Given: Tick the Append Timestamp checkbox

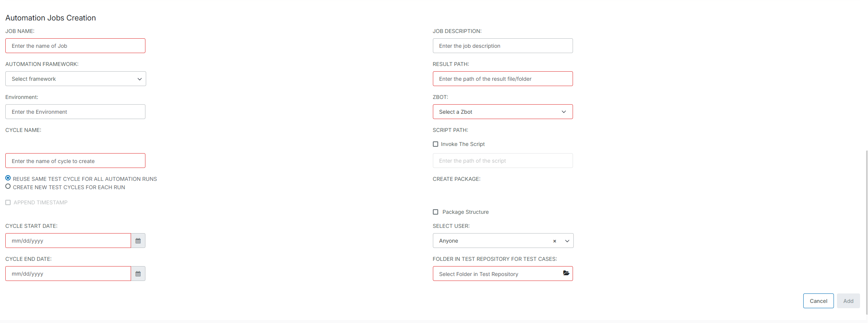Looking at the screenshot, I should (x=8, y=202).
